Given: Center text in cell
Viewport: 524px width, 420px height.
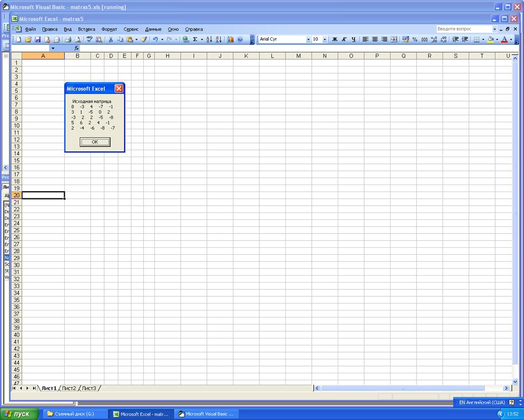Looking at the screenshot, I should pyautogui.click(x=375, y=40).
